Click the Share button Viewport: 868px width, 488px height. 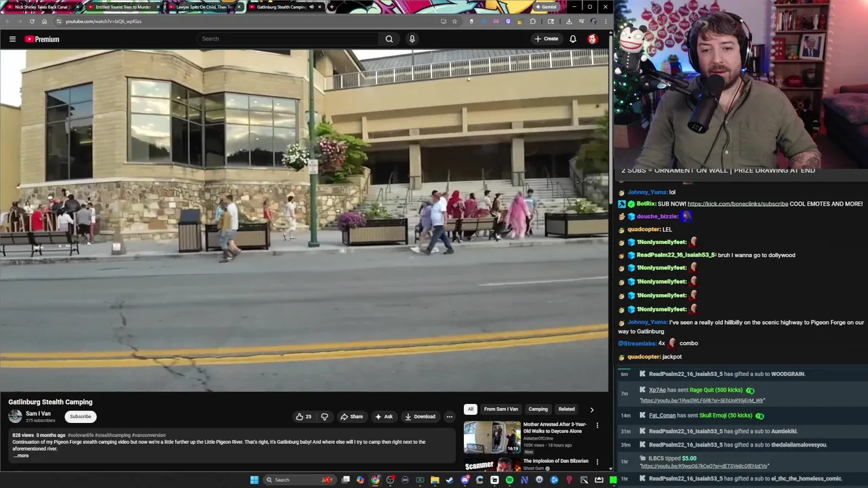[x=351, y=417]
